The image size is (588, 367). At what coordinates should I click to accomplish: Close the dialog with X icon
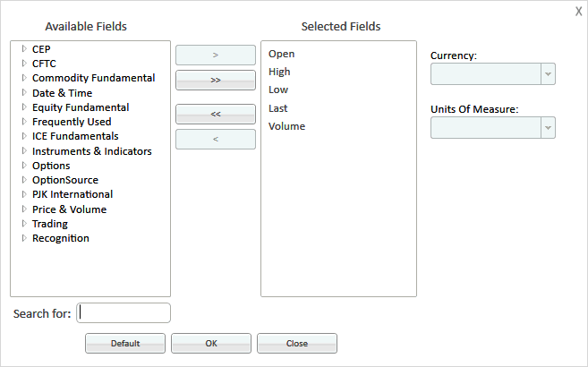point(579,12)
